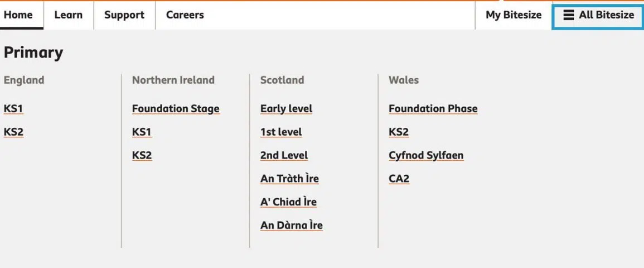Click the A' Chiad Ìre link
Screen dimensions: 644x268
click(288, 202)
